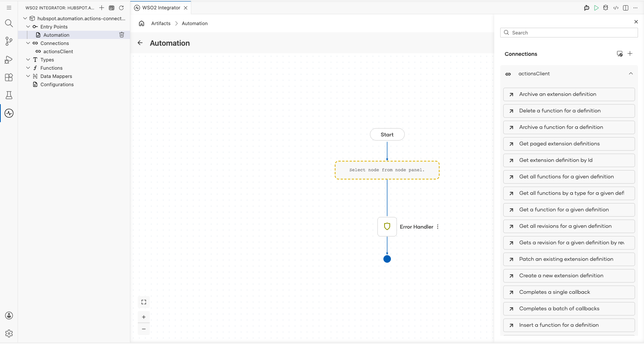Choose Create a new extension definition
Image resolution: width=644 pixels, height=344 pixels.
[569, 276]
